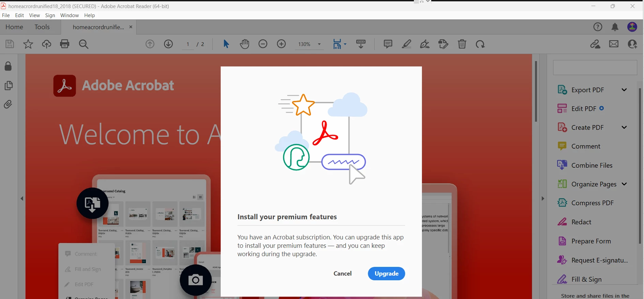This screenshot has width=644, height=299.
Task: Expand Organize Pages options chevron
Action: [624, 184]
